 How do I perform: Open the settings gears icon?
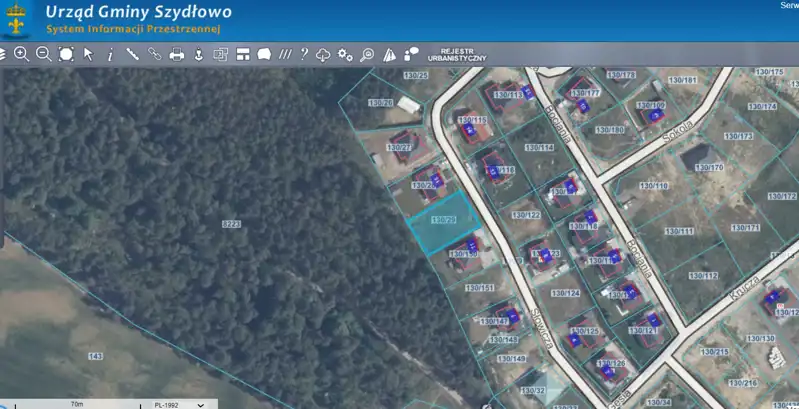click(x=345, y=54)
